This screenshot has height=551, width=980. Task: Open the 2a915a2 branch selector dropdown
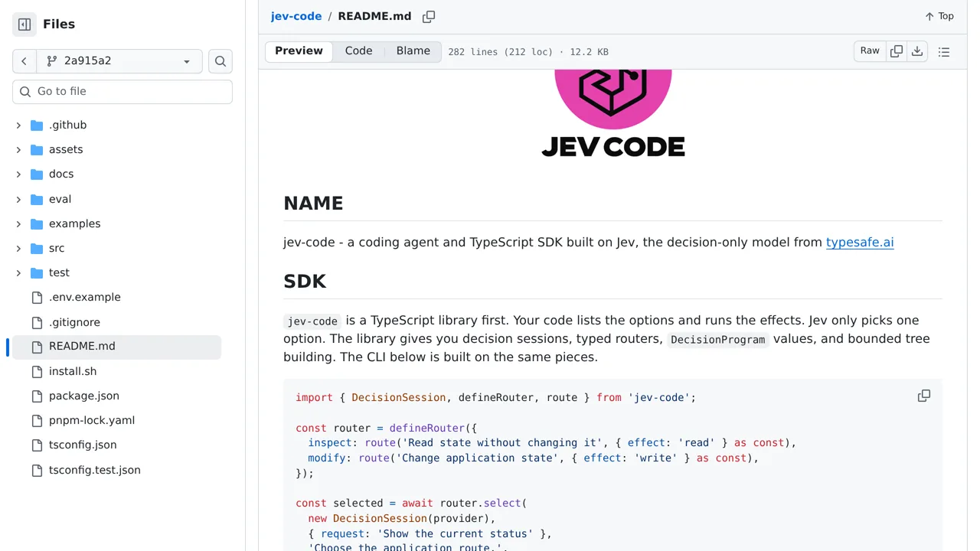coord(119,61)
